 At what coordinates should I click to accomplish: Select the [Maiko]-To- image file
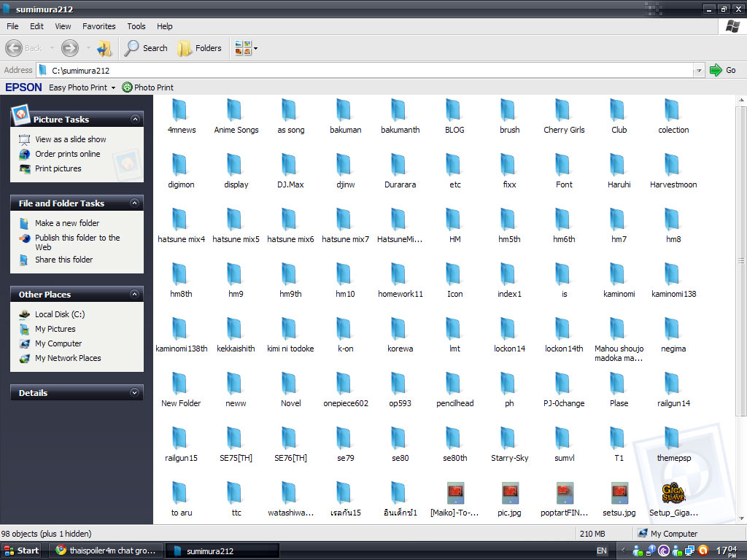coord(455,500)
